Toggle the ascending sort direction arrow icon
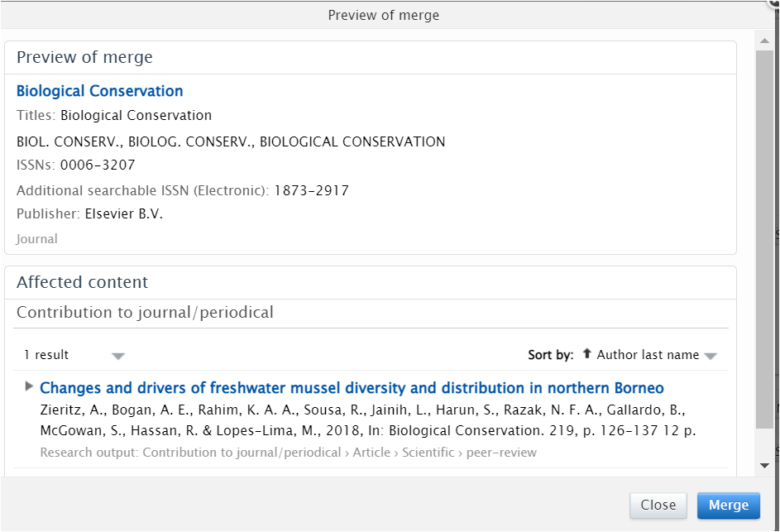Screen dimensions: 780x532 (587, 353)
